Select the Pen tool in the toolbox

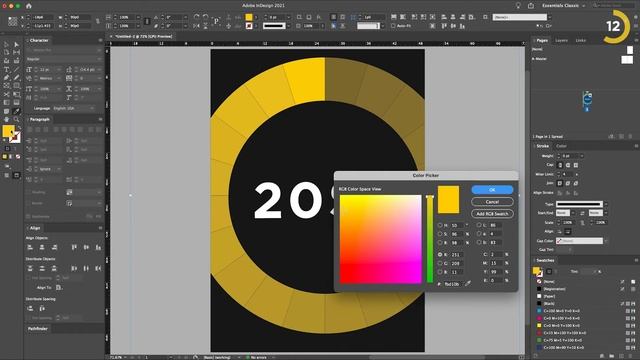pyautogui.click(x=7, y=78)
